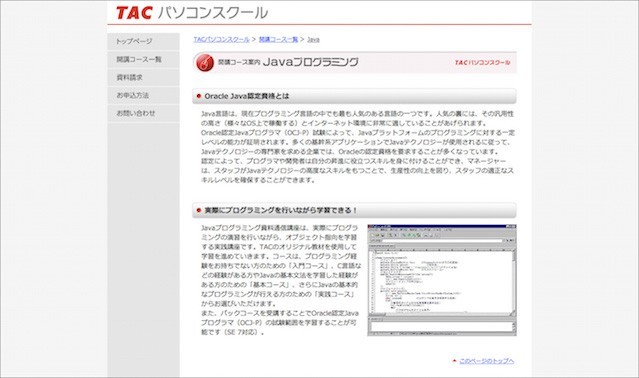Click the Java breadcrumb text

pyautogui.click(x=313, y=40)
